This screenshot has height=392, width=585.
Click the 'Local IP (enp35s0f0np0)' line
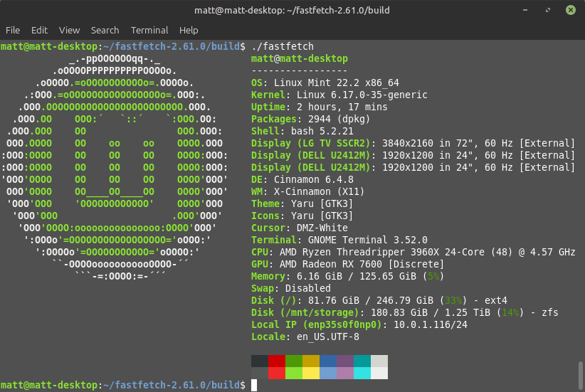pos(359,324)
